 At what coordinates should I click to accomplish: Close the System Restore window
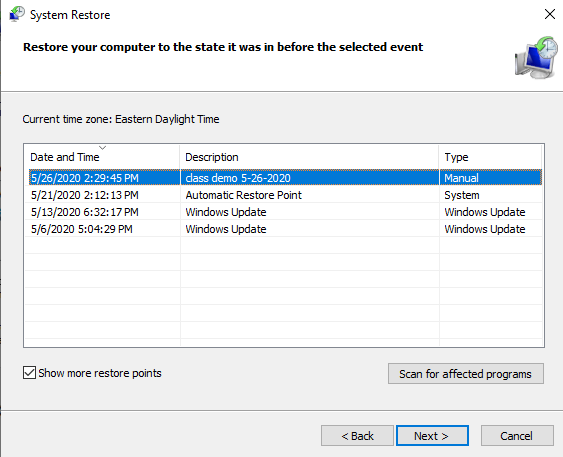tap(550, 14)
